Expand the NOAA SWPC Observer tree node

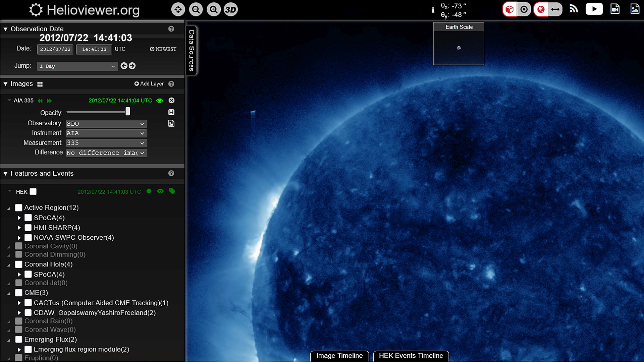(x=19, y=238)
